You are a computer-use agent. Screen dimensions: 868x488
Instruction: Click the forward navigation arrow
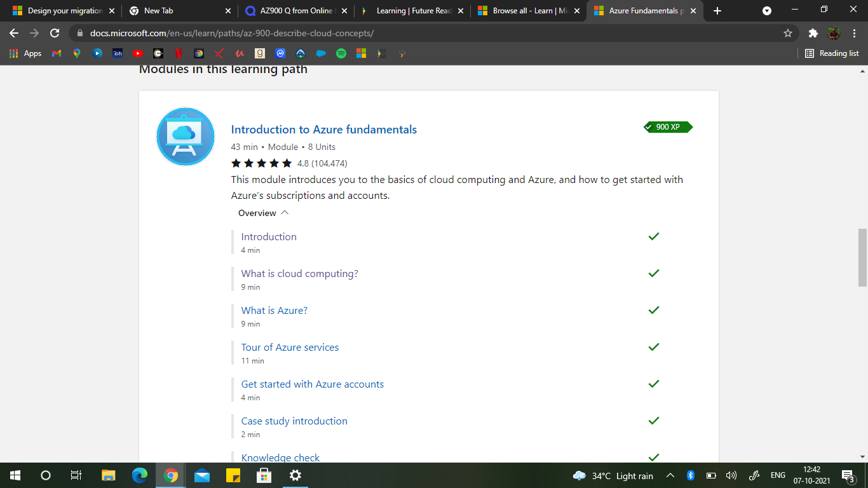(34, 33)
